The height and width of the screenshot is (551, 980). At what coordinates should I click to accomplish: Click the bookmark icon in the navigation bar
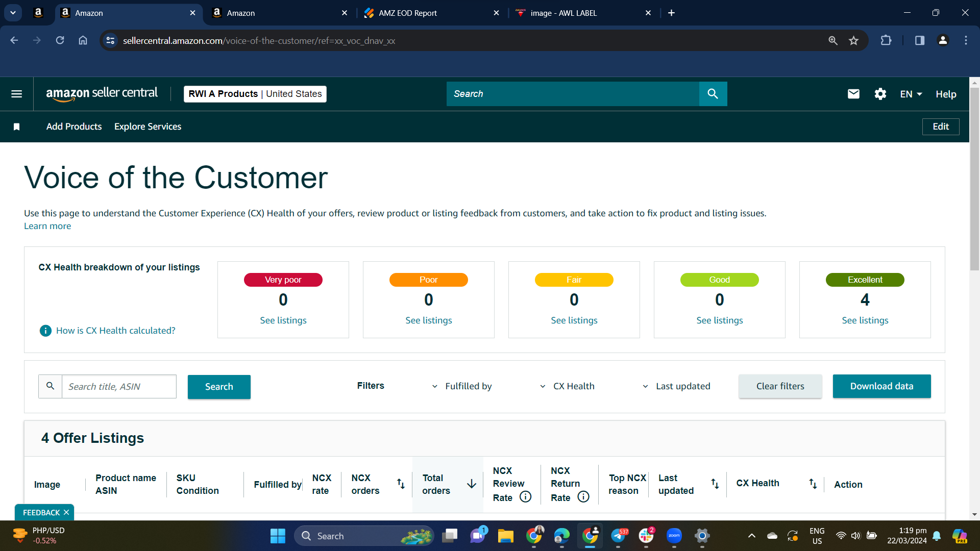point(16,127)
